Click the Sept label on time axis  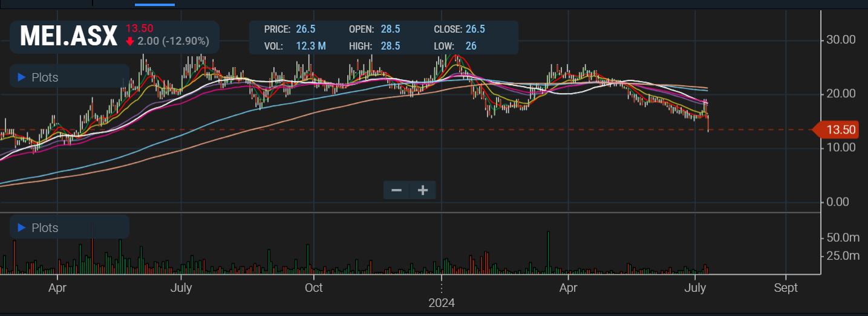pyautogui.click(x=786, y=288)
